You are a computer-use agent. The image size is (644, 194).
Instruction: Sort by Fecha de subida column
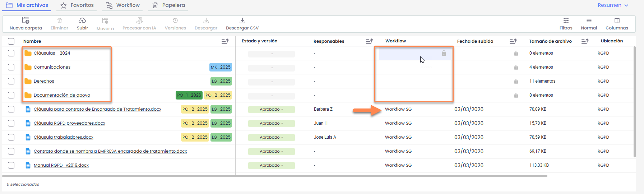[513, 42]
